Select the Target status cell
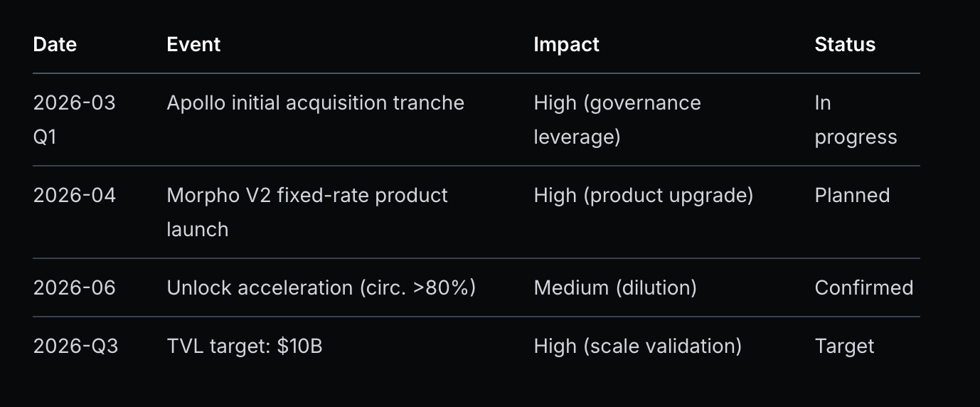 [844, 347]
